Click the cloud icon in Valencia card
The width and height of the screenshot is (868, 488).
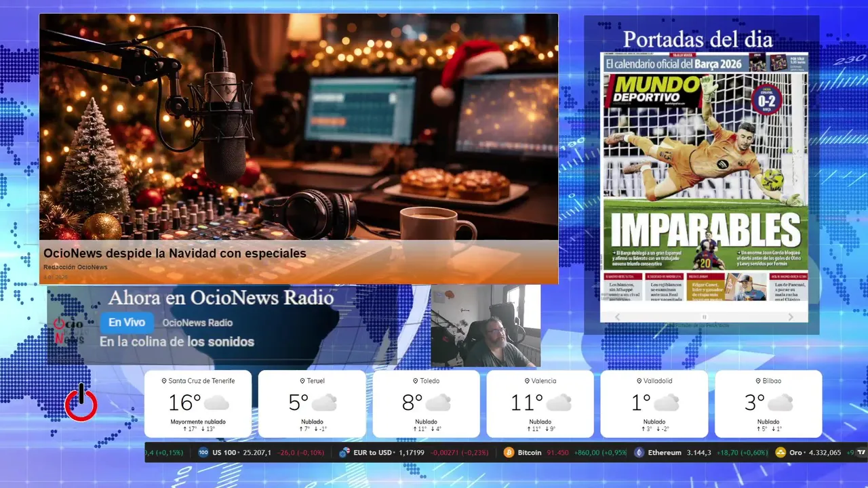[559, 403]
